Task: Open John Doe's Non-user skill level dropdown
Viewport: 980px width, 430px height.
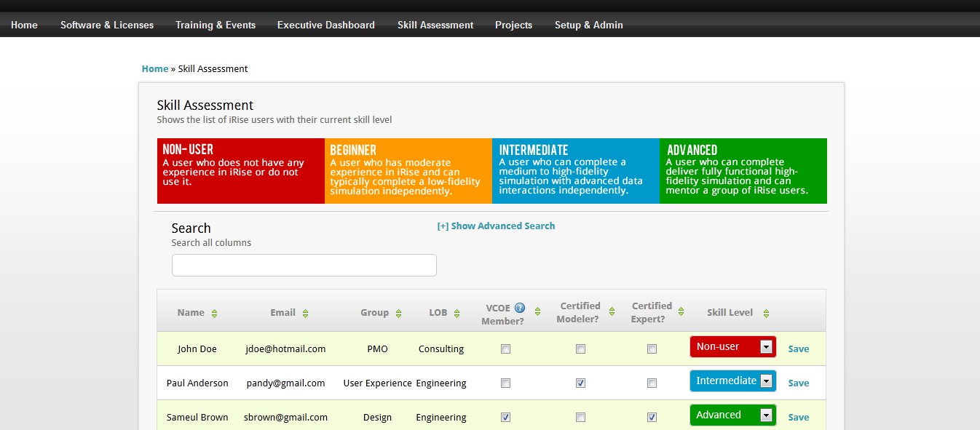Action: coord(733,347)
